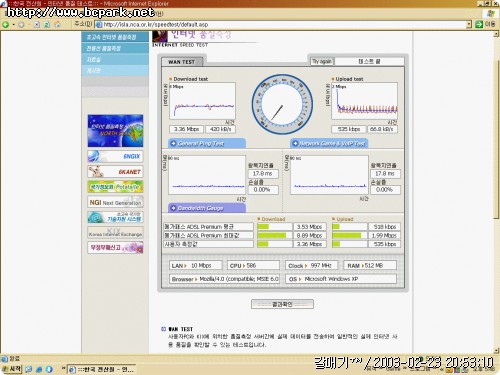
Task: Click the media player quick launch icon
Action: [x=49, y=369]
